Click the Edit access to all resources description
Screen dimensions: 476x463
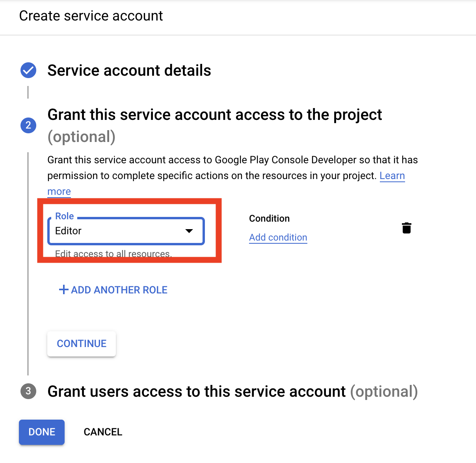point(113,254)
